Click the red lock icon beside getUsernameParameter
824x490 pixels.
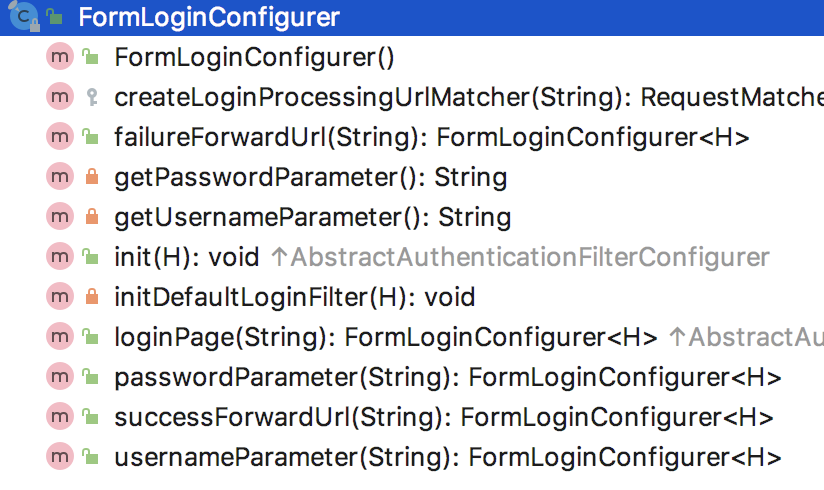tap(91, 217)
